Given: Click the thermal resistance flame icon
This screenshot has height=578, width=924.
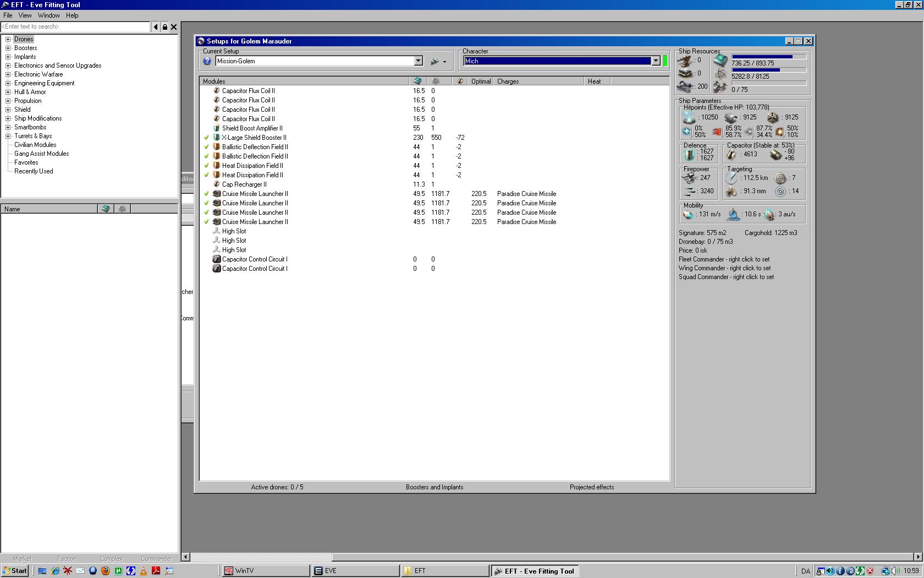Looking at the screenshot, I should pos(717,132).
